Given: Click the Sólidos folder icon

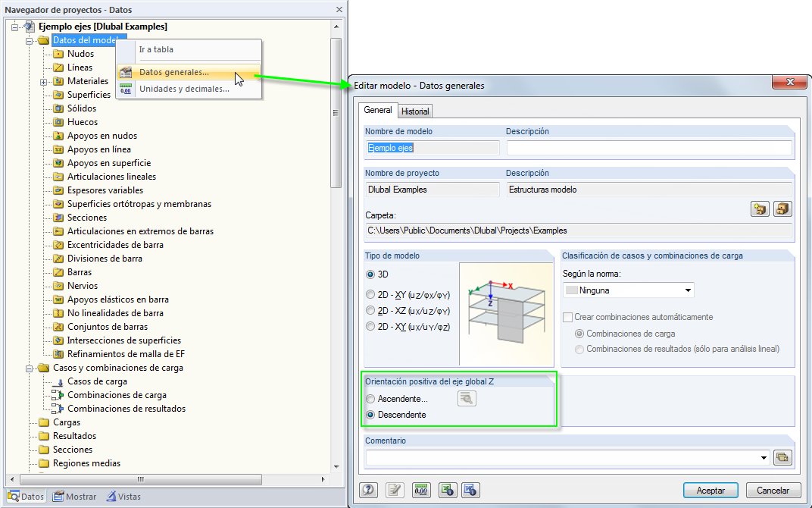Looking at the screenshot, I should [58, 108].
